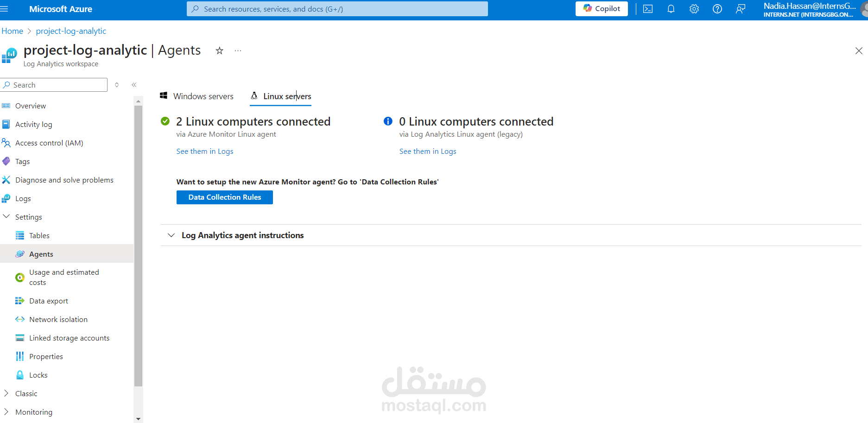The width and height of the screenshot is (868, 423).
Task: Click the sidebar scrollbar down arrow
Action: pos(138,419)
